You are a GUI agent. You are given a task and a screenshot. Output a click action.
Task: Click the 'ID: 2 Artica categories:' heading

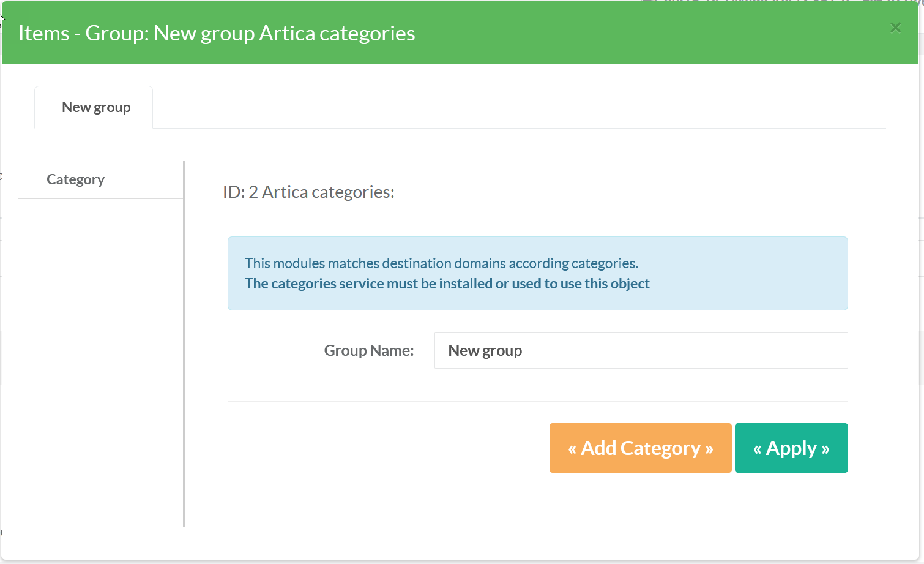[x=308, y=192]
